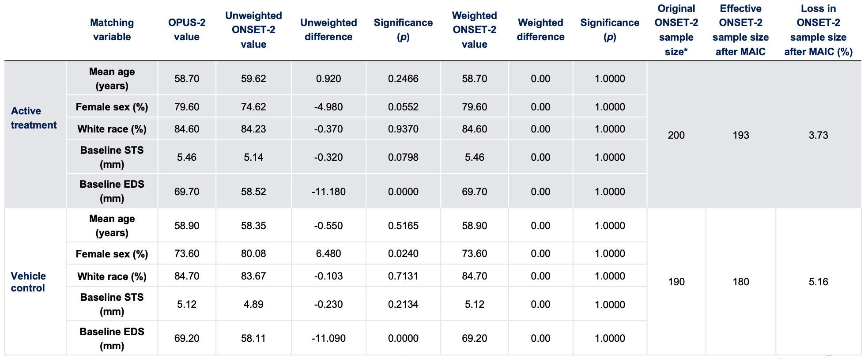Select the cell showing p-value 0.2466
The width and height of the screenshot is (868, 359).
(403, 79)
